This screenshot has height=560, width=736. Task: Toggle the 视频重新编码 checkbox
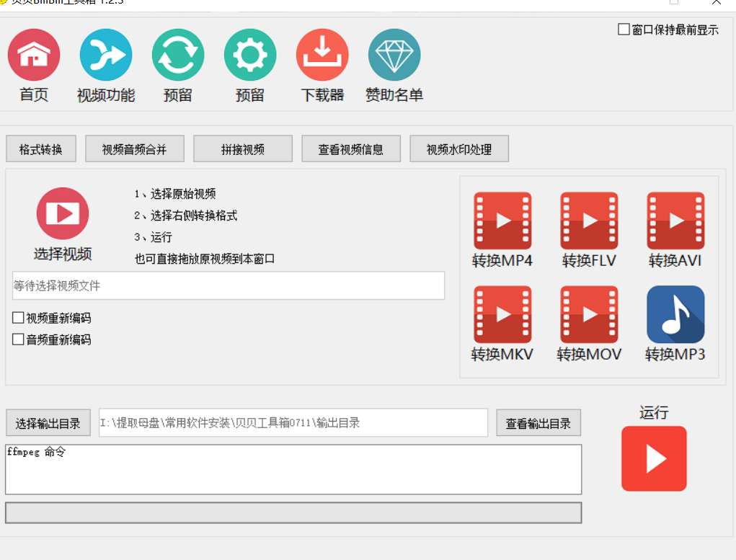click(19, 318)
